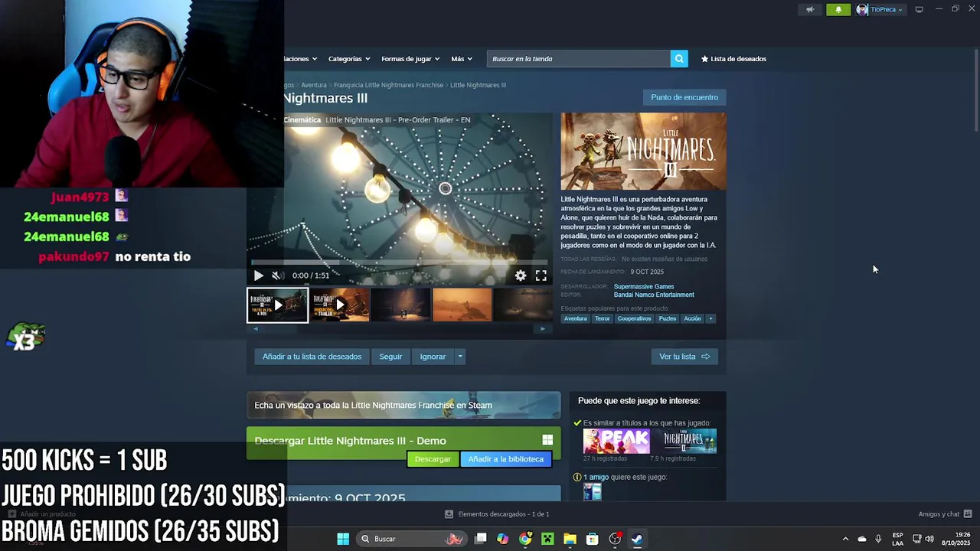Select the Puzles tag
The height and width of the screenshot is (551, 980).
[668, 318]
